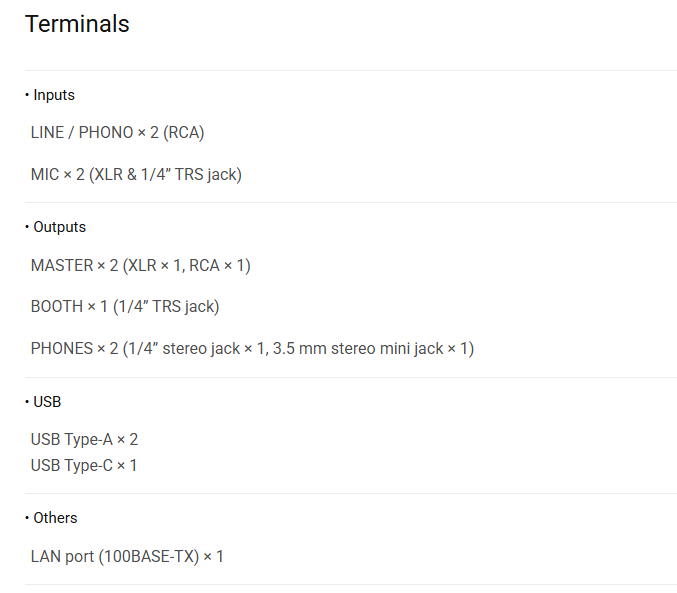677x593 pixels.
Task: Click the PHONES × 2 output label
Action: [x=75, y=348]
